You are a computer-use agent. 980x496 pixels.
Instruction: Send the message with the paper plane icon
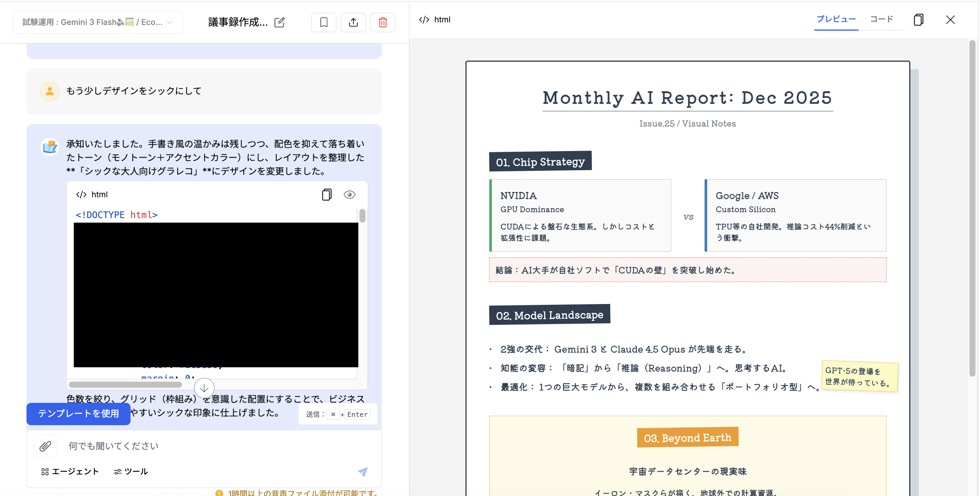pyautogui.click(x=363, y=472)
